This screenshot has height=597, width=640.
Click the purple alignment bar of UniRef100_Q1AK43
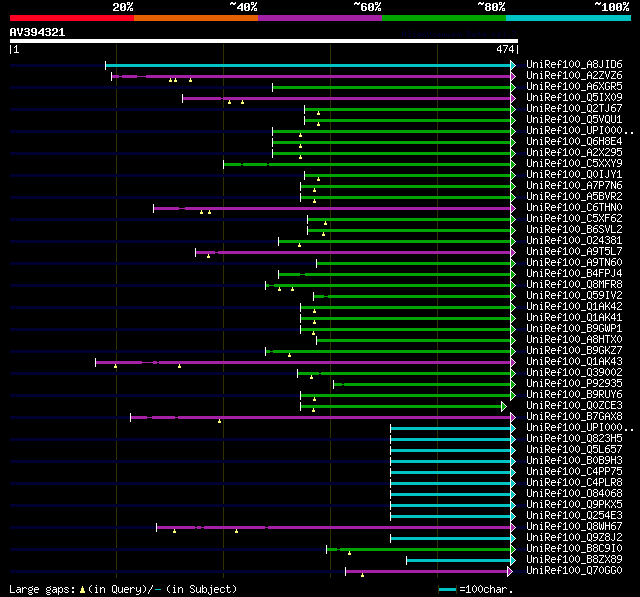click(x=303, y=362)
